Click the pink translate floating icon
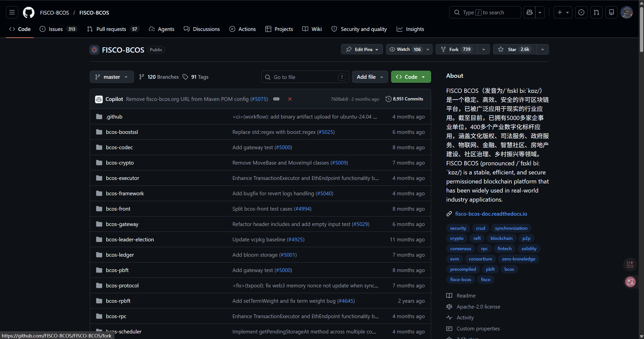 pos(630,282)
